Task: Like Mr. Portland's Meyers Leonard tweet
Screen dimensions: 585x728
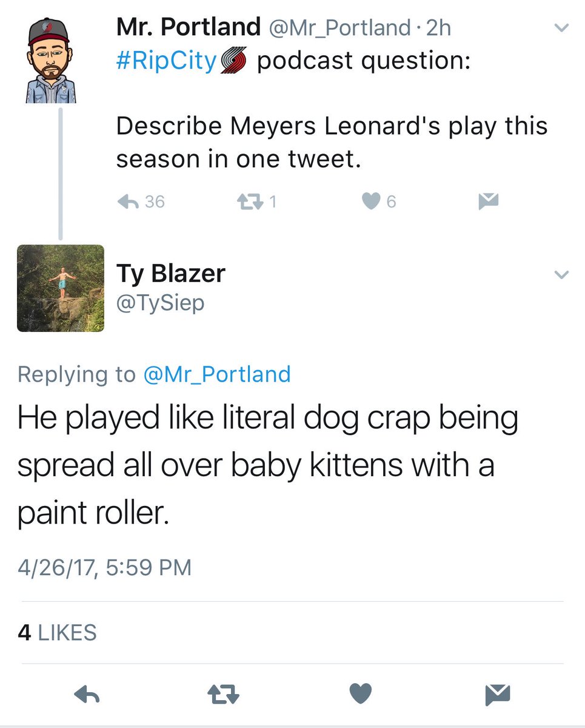Action: (370, 201)
